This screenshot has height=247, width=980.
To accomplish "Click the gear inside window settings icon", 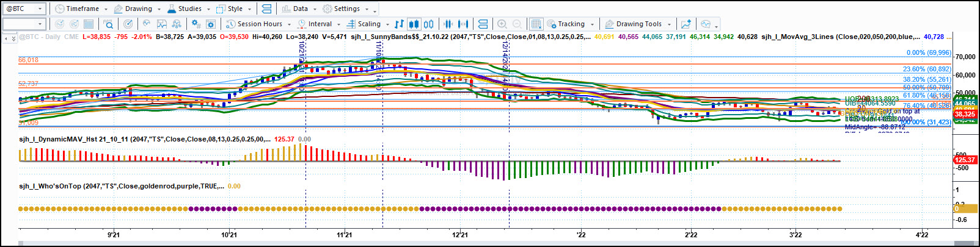I will 211,24.
